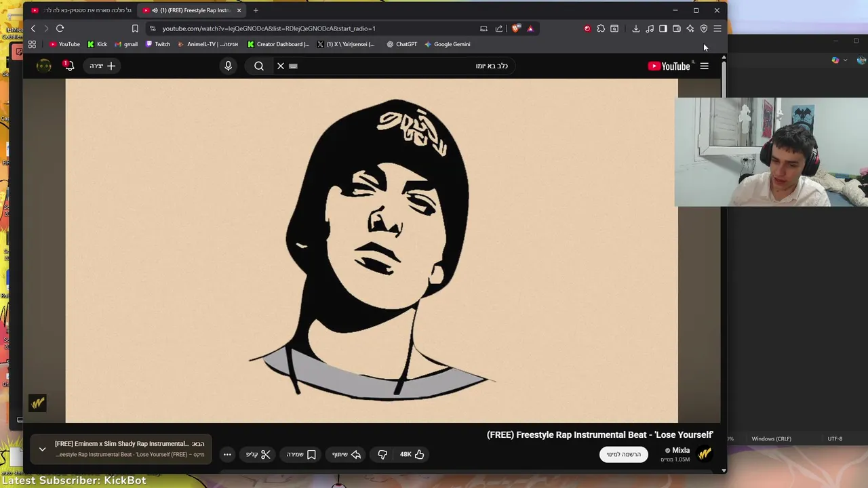Clear the YouTube search field with X

(281, 66)
